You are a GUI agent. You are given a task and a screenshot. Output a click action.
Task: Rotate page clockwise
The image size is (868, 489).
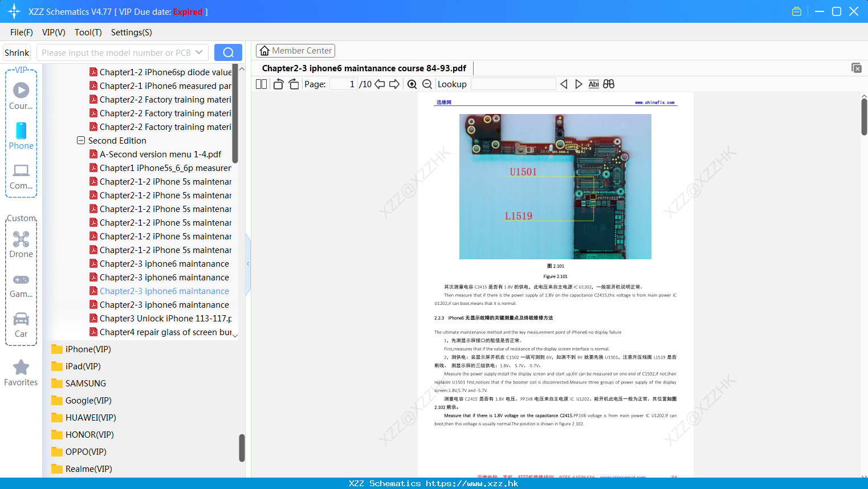point(294,84)
